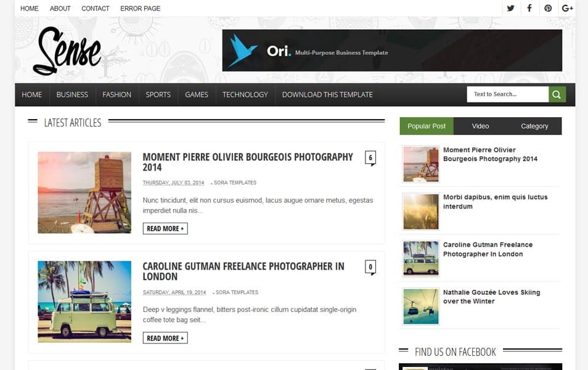Open the DOWNLOAD THIS TEMPLATE link
This screenshot has width=588, height=370.
[x=327, y=94]
